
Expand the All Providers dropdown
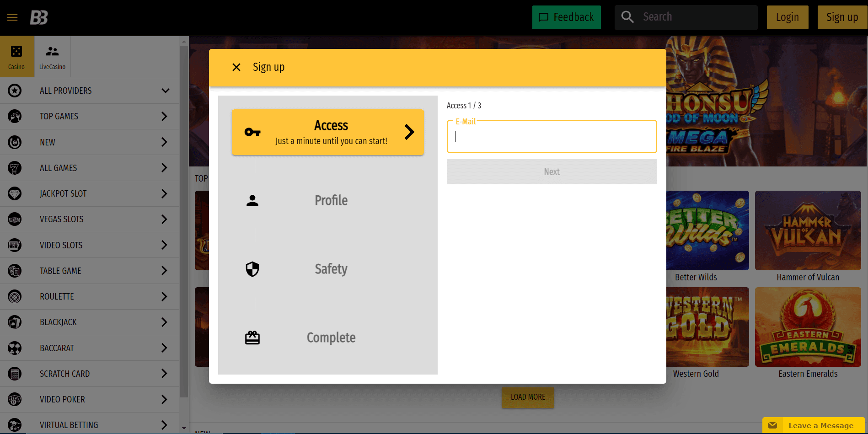[165, 91]
